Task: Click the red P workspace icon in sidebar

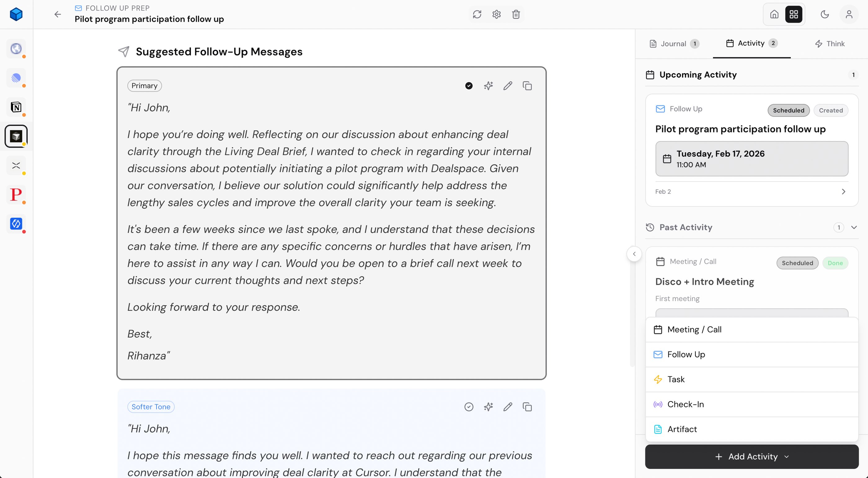Action: [16, 194]
